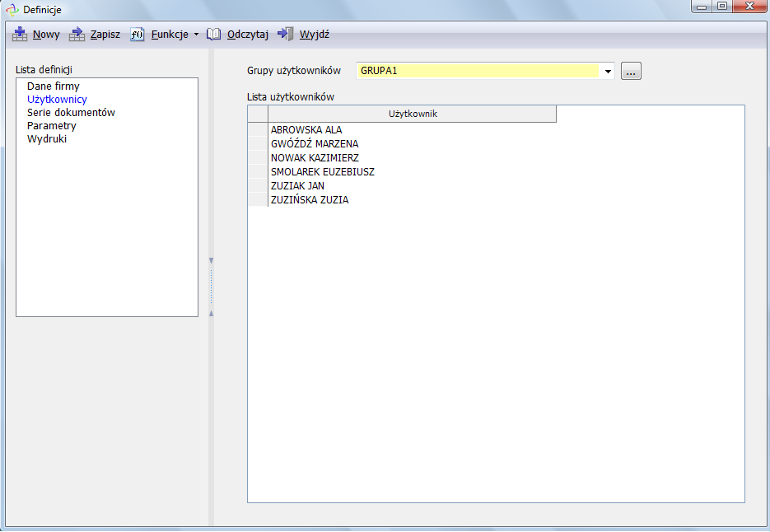770x532 pixels.
Task: Click the Funkcje f() icon
Action: point(137,34)
